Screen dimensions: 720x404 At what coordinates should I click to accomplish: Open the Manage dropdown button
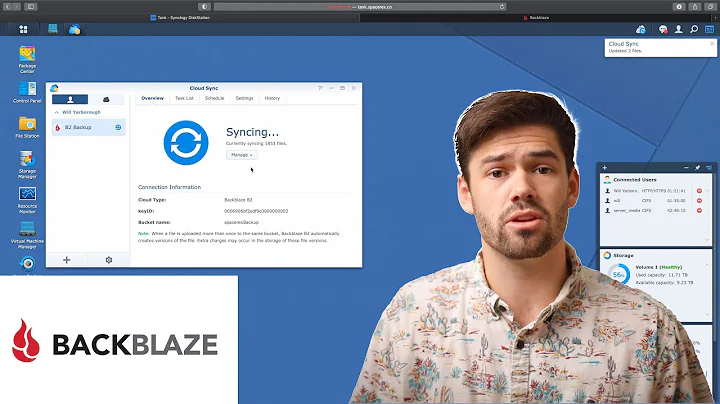click(x=242, y=155)
